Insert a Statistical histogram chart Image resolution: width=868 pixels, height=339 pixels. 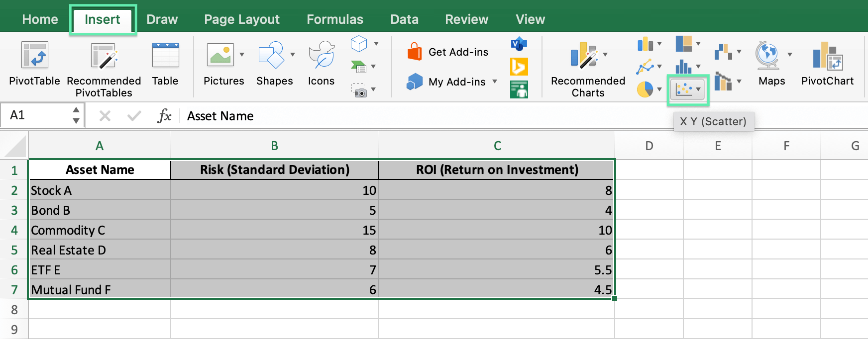point(684,67)
